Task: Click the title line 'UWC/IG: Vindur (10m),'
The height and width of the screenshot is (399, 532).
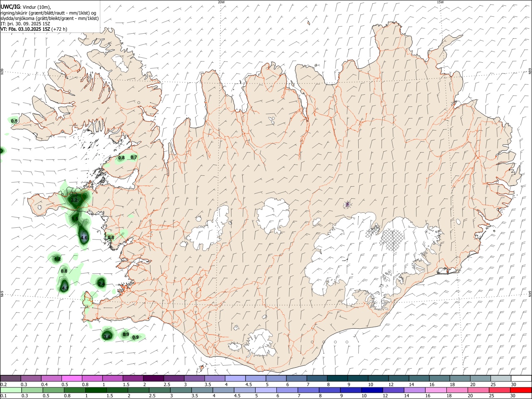Action: [x=25, y=7]
